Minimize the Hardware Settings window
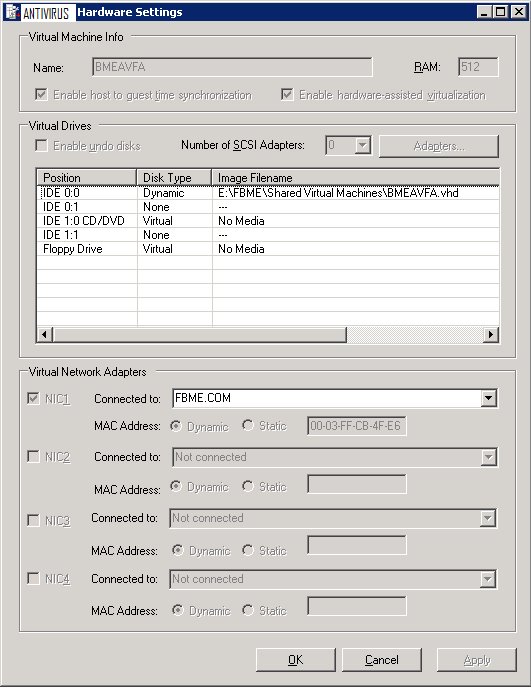 coord(484,12)
